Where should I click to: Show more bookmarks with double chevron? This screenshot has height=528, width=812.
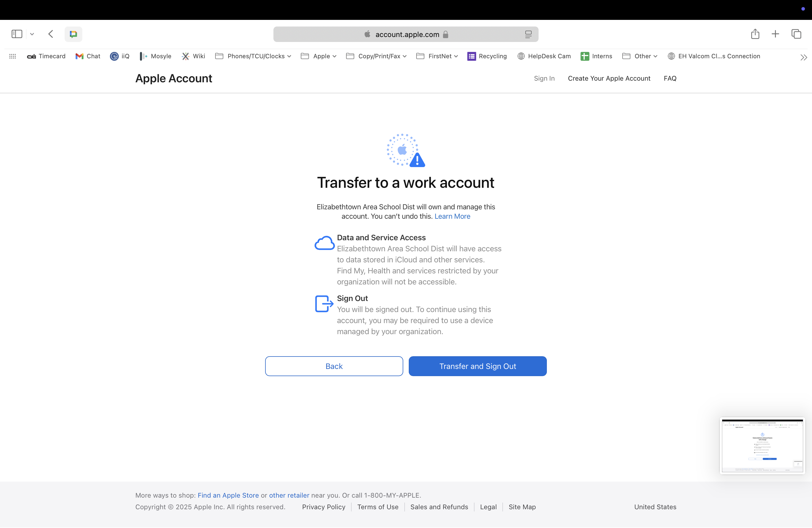[803, 57]
